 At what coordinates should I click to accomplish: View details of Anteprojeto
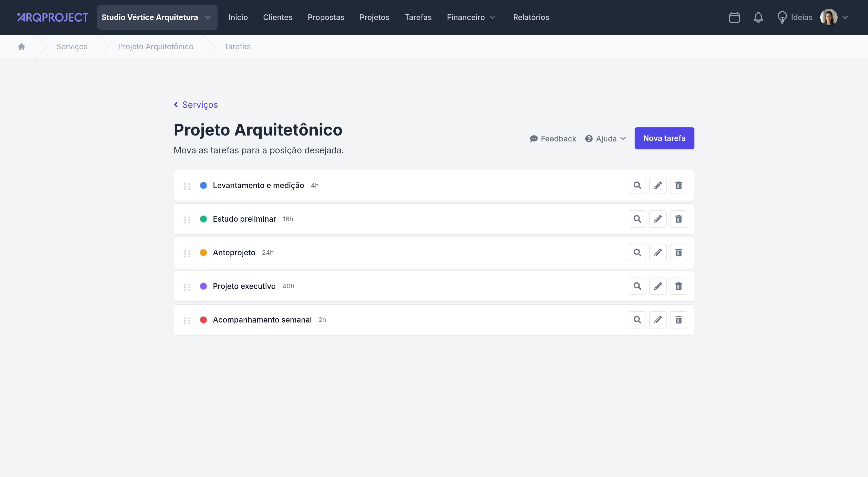point(637,253)
